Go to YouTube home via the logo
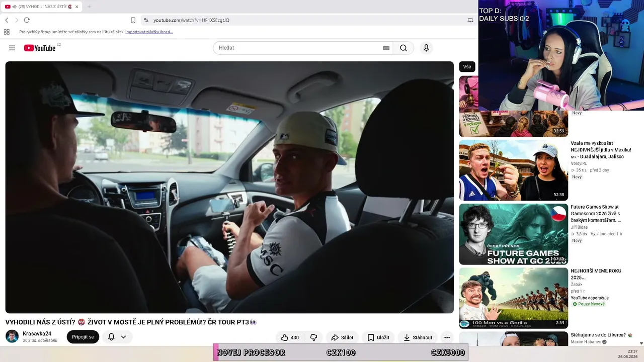The height and width of the screenshot is (362, 644). (x=40, y=48)
